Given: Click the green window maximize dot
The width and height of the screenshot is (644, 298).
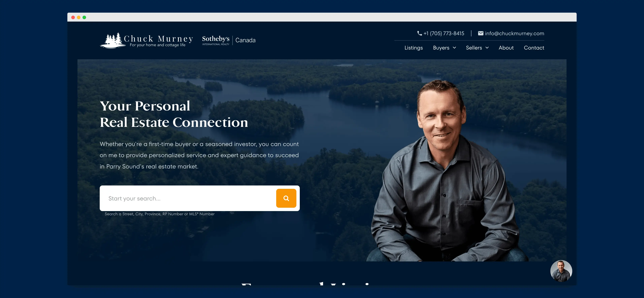Looking at the screenshot, I should 84,17.
